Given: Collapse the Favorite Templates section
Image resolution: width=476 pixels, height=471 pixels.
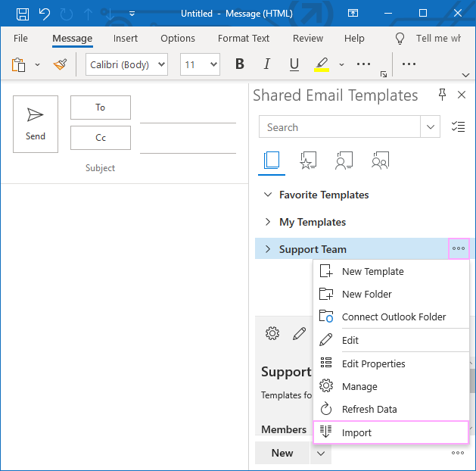Looking at the screenshot, I should point(268,195).
